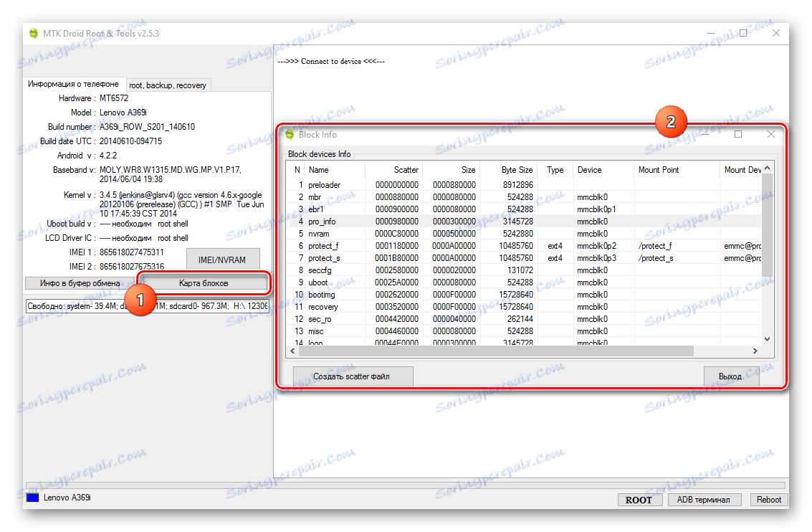Sort by the Size column header

click(451, 170)
